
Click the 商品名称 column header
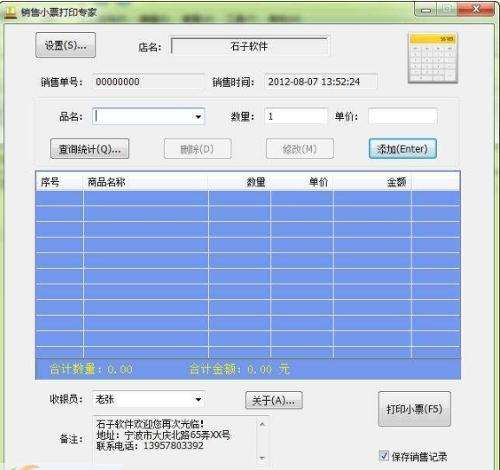(x=146, y=182)
